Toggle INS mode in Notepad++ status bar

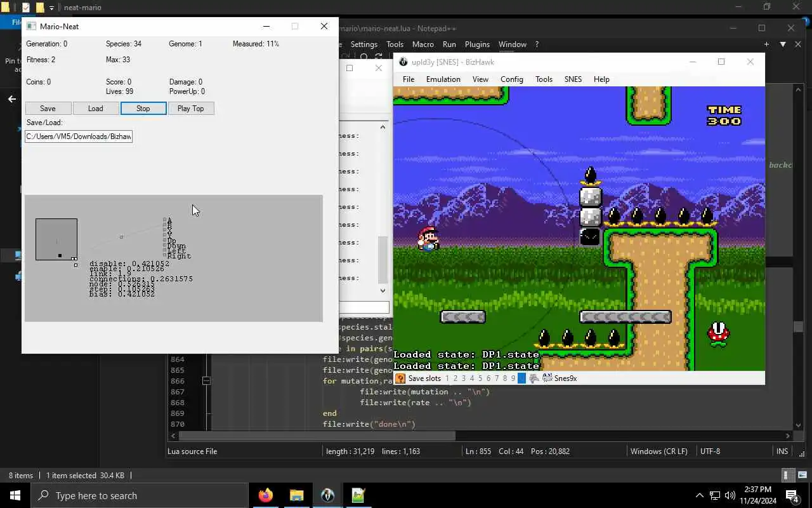[782, 451]
